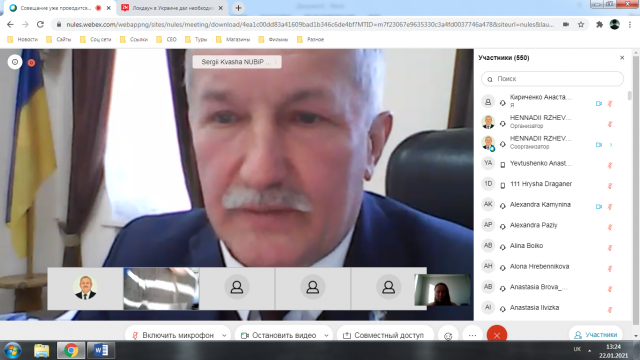Click the browser forward arrow
The height and width of the screenshot is (360, 640).
click(x=25, y=24)
